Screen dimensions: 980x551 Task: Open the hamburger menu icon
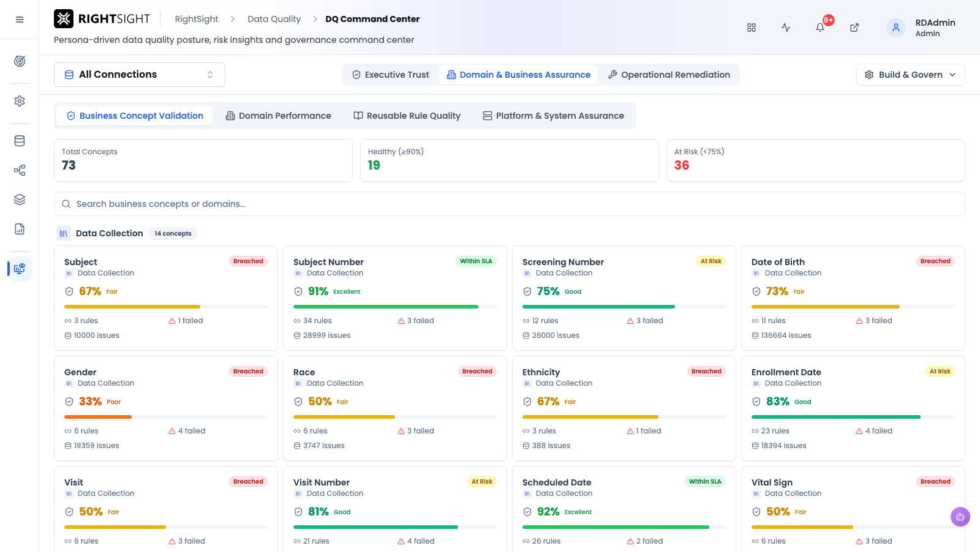20,20
